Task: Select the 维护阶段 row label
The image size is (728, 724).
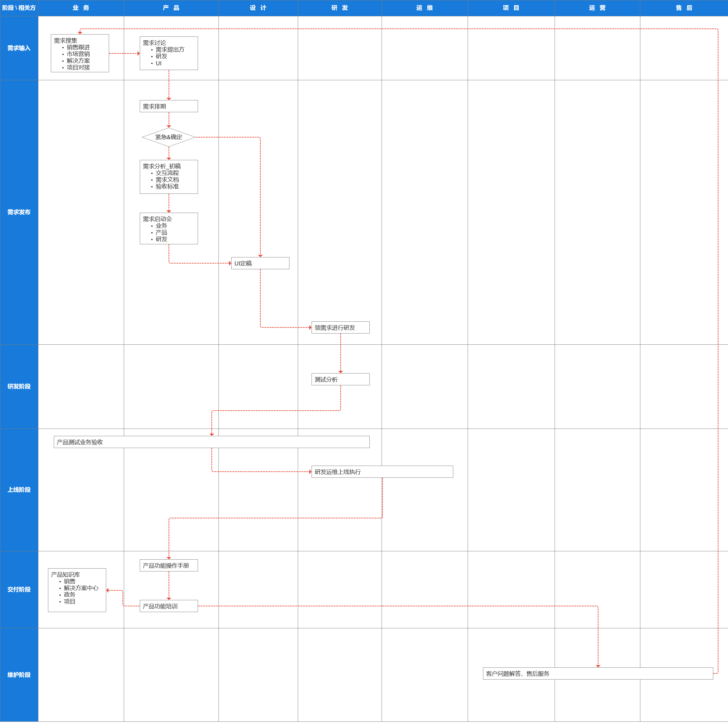Action: pyautogui.click(x=19, y=675)
